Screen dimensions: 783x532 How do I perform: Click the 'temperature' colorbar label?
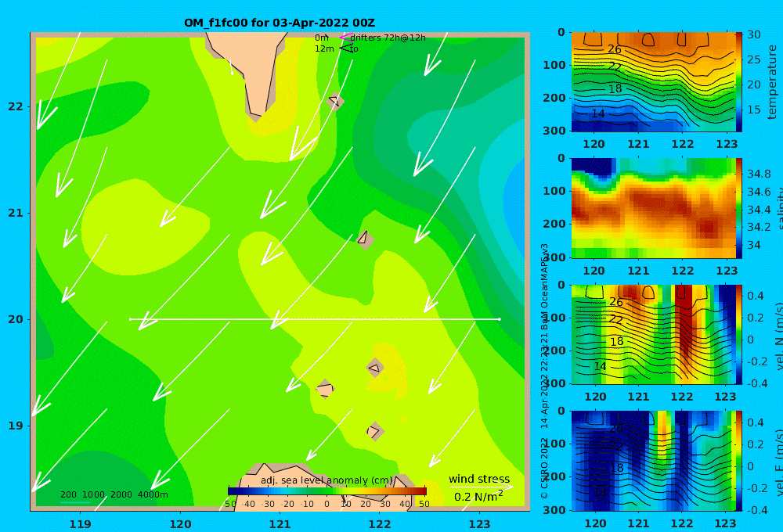coord(772,82)
